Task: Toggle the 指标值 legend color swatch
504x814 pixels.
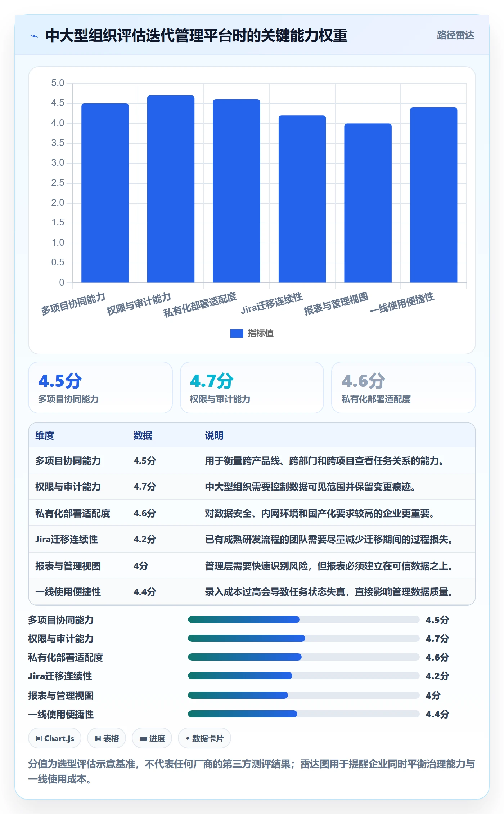Action: coord(237,334)
